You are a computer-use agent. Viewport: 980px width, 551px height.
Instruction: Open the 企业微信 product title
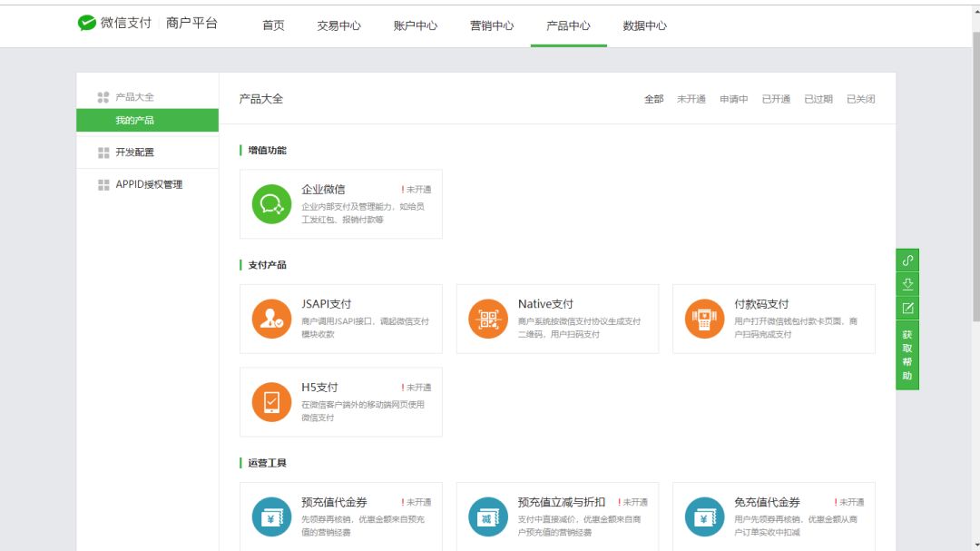click(323, 189)
